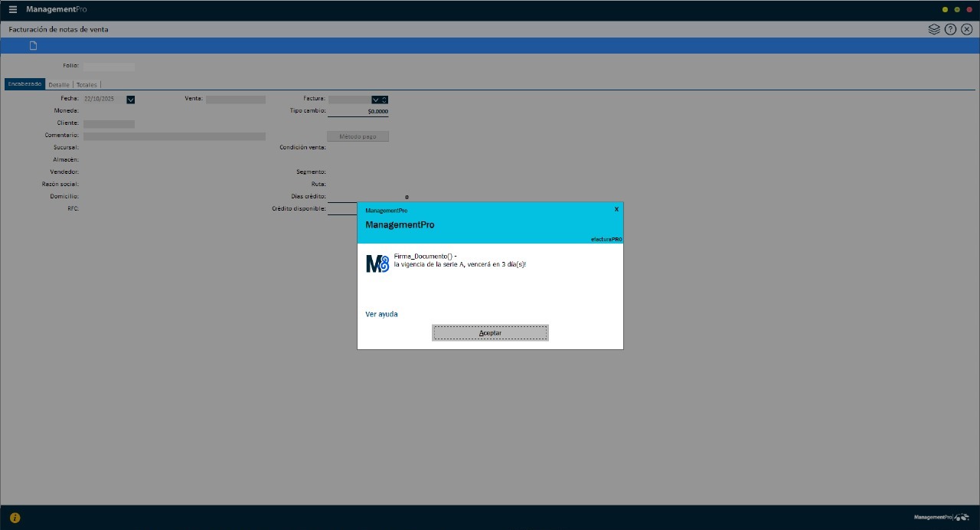Click the Factura spinner arrows

pos(384,100)
